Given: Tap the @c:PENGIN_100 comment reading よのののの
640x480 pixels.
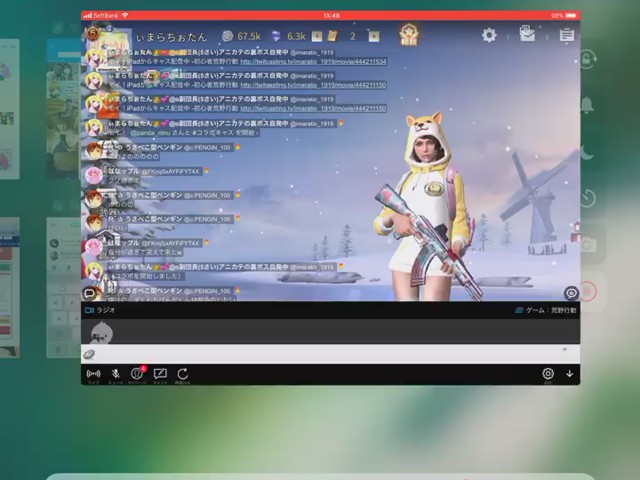Looking at the screenshot, I should click(x=133, y=157).
